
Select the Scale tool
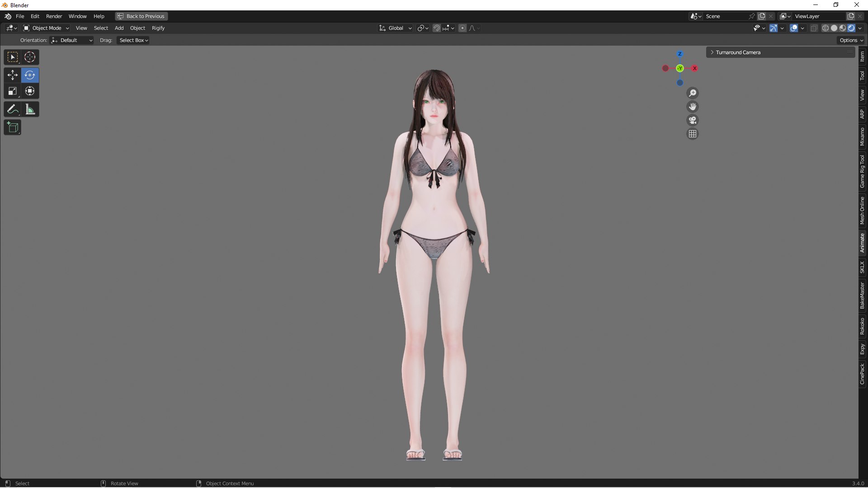coord(13,91)
